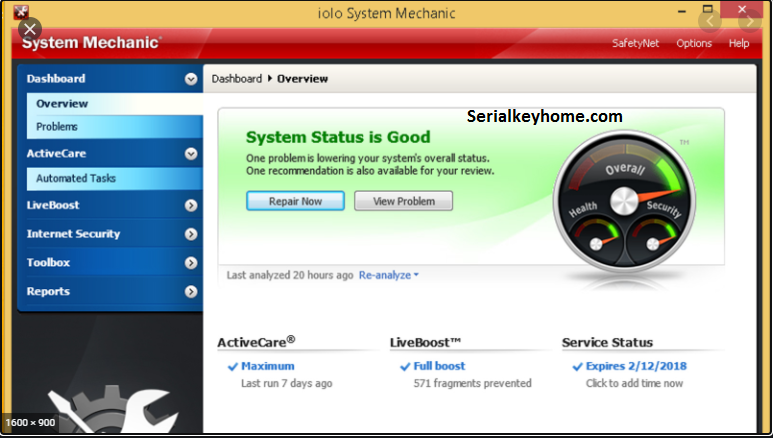Select Overview in the Dashboard sidebar
Screen dimensions: 773x438
[114, 104]
